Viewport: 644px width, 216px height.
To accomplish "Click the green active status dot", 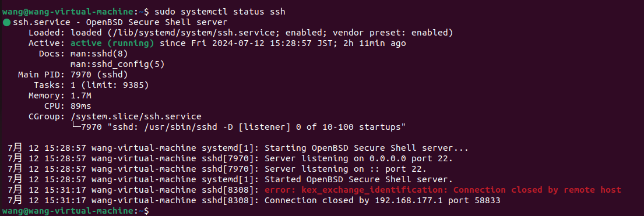I will point(6,22).
